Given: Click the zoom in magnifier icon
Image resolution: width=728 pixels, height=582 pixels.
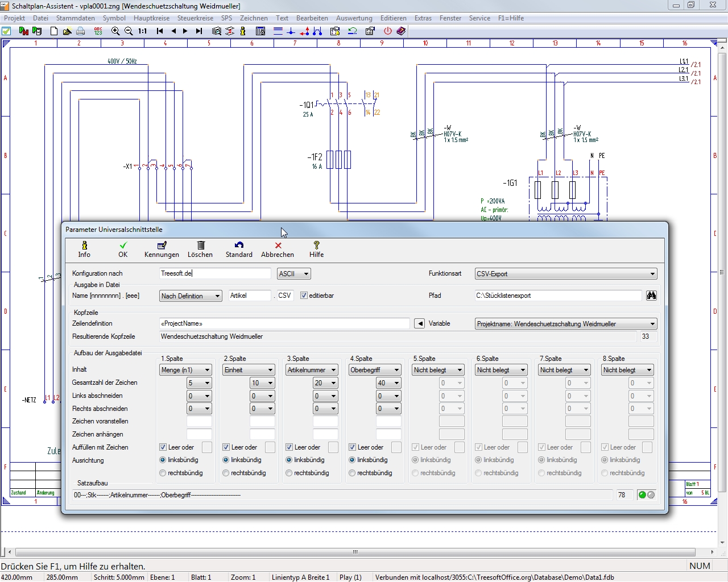Looking at the screenshot, I should 115,31.
